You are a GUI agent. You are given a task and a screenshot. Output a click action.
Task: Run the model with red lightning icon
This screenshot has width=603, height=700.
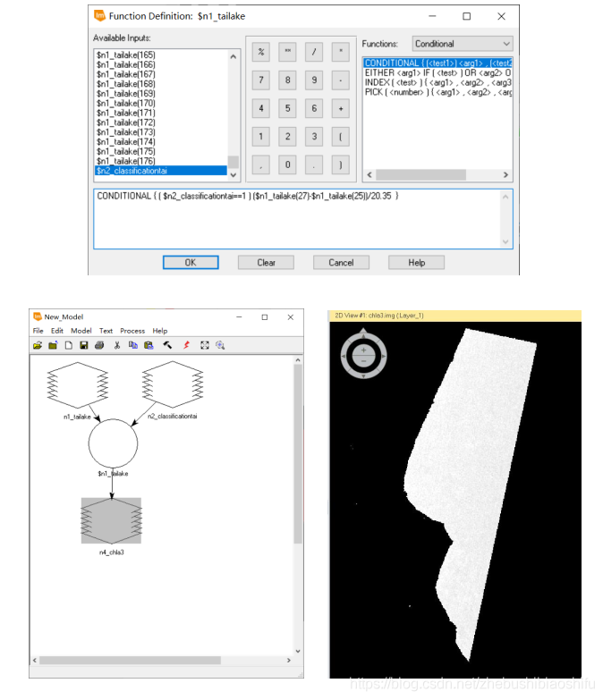[x=186, y=345]
